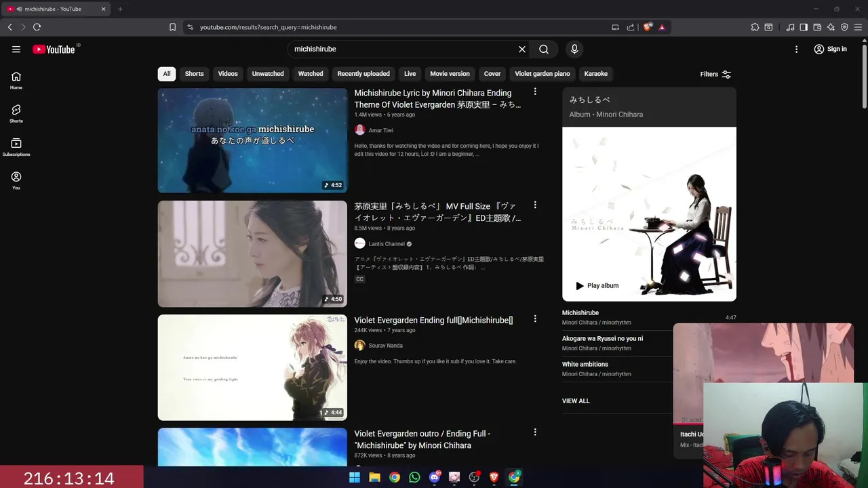Select the Watched filter chip
The height and width of the screenshot is (488, 868).
point(311,74)
